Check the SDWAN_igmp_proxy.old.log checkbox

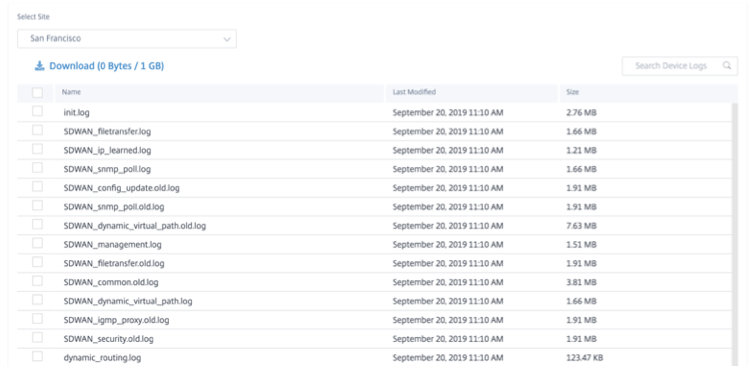click(37, 319)
